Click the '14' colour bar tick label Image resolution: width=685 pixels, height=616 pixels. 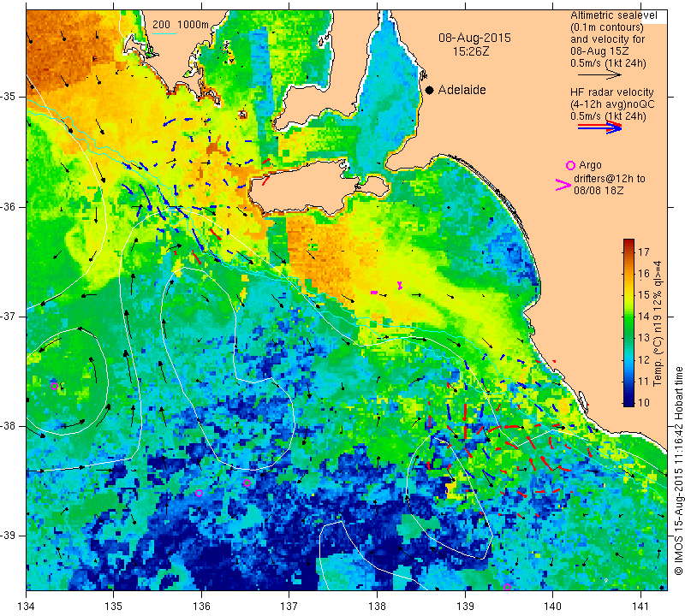pyautogui.click(x=644, y=317)
